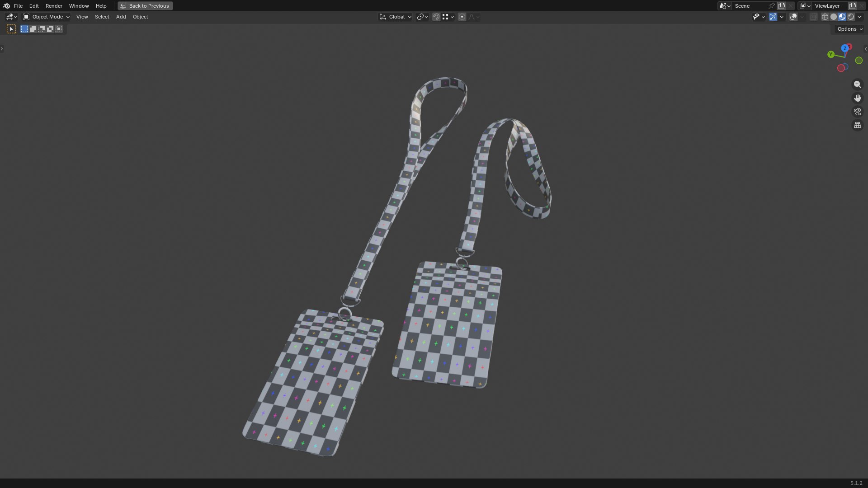Open selectability and visibility dropdown
Screen dimensions: 868x488
[x=759, y=17]
